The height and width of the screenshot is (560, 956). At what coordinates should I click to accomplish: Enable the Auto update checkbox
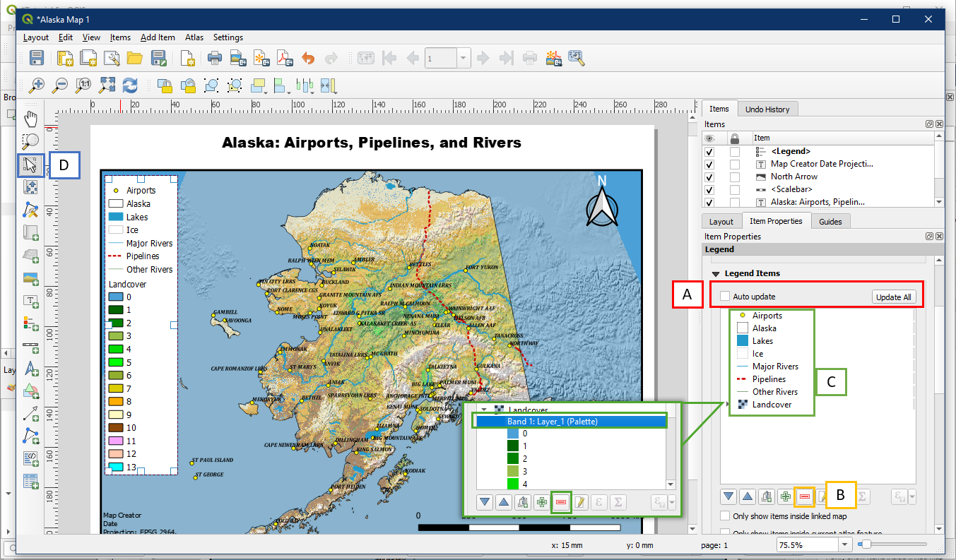tap(725, 297)
